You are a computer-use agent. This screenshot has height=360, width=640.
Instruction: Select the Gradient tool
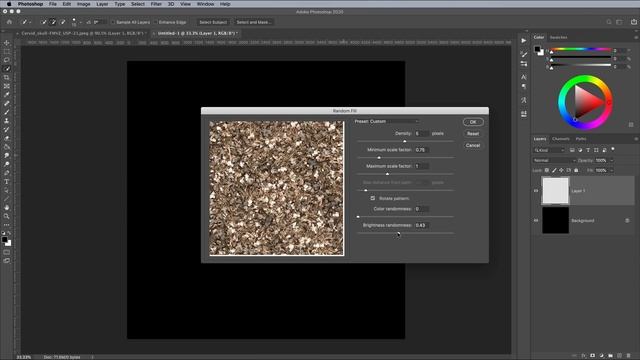7,147
